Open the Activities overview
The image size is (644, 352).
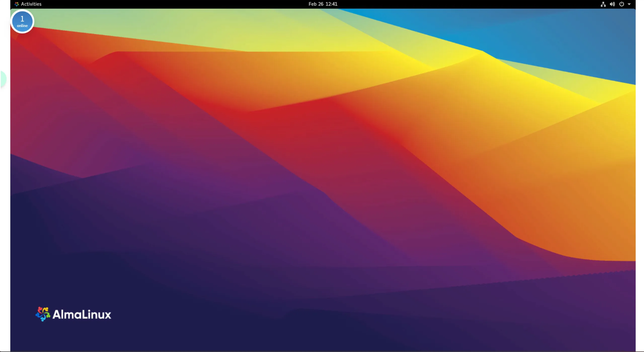[x=31, y=4]
